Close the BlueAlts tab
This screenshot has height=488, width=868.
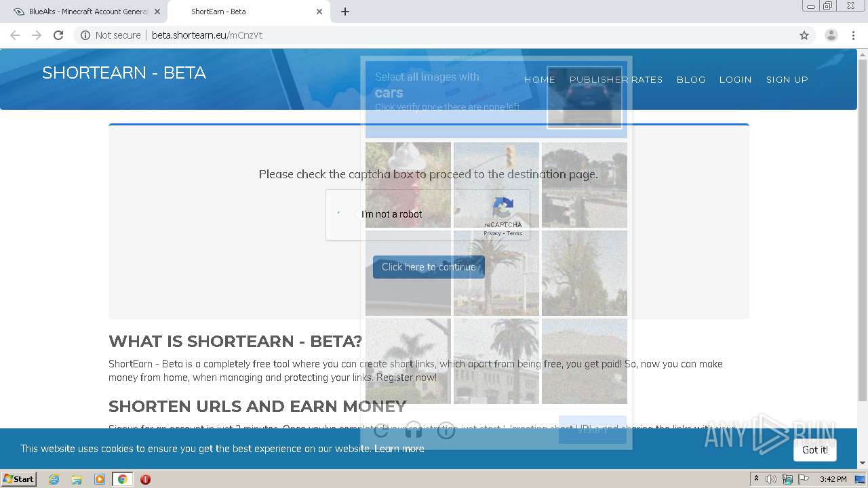point(157,12)
